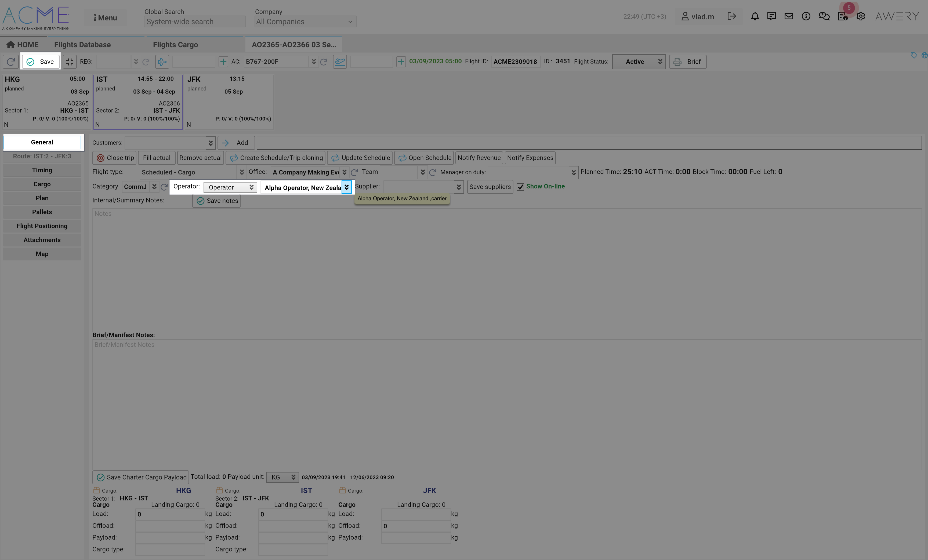Click the chat bubbles icon
928x560 pixels.
point(824,16)
